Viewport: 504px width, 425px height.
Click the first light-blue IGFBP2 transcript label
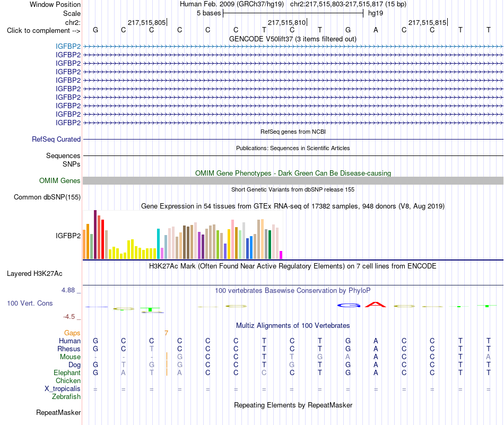click(68, 46)
